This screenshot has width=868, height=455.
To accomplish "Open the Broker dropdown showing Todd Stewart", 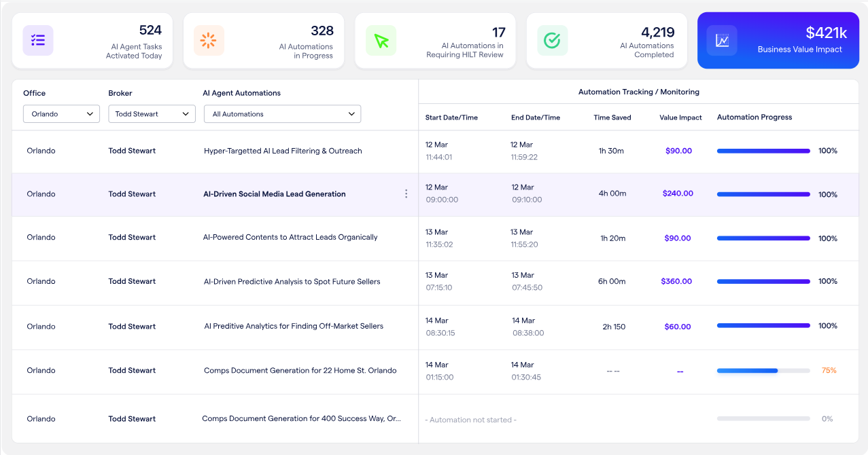I will (x=152, y=114).
